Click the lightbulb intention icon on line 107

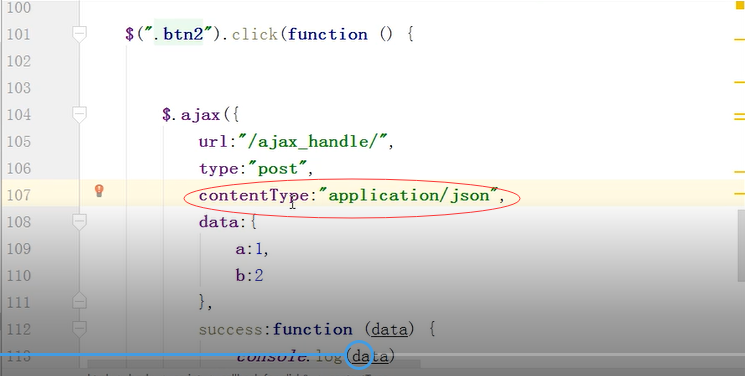point(99,191)
